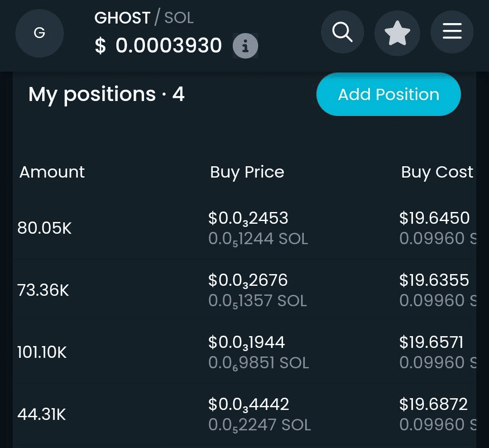Click the $0.0003930 current price

pos(158,46)
